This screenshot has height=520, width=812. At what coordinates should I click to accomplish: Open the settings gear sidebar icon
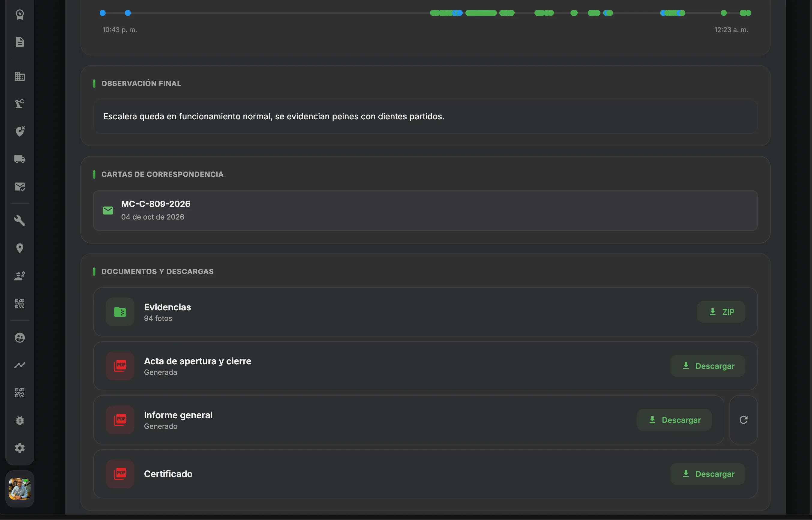tap(20, 448)
